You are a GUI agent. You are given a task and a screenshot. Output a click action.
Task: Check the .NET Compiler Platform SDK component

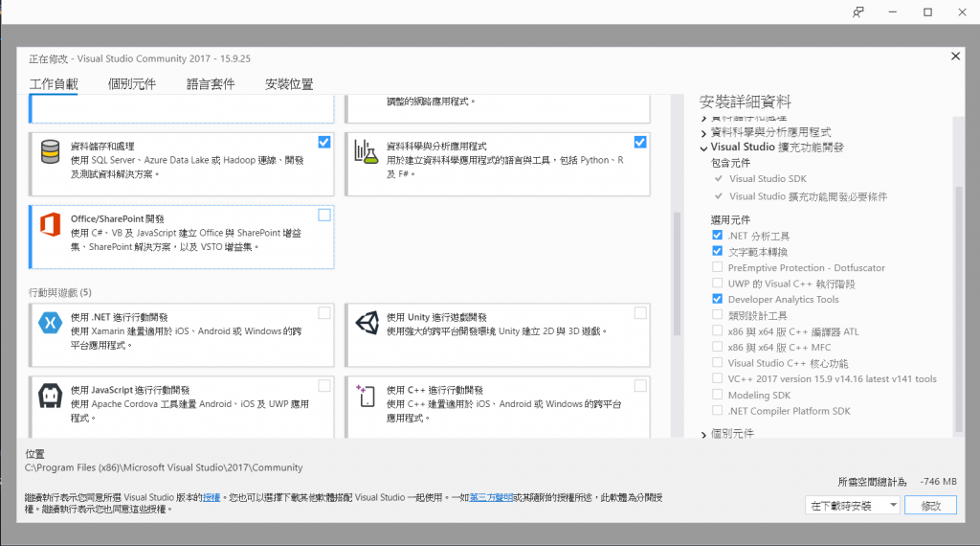[717, 410]
